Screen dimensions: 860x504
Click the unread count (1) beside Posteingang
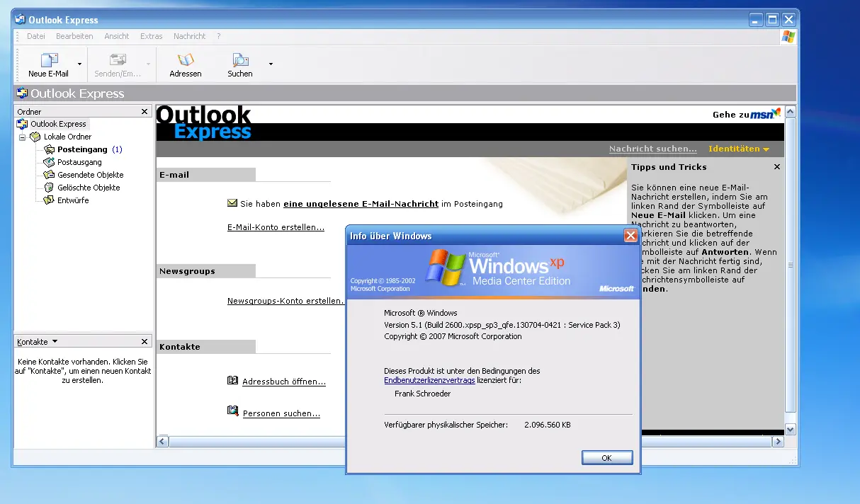click(117, 149)
